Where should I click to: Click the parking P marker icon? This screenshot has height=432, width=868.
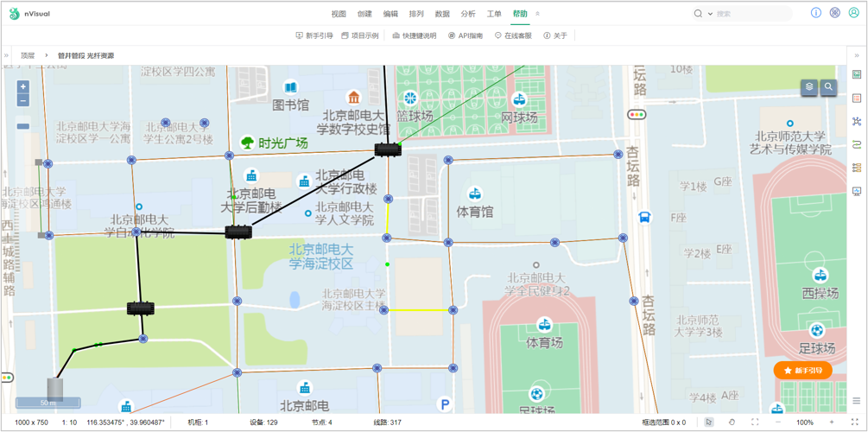[443, 404]
